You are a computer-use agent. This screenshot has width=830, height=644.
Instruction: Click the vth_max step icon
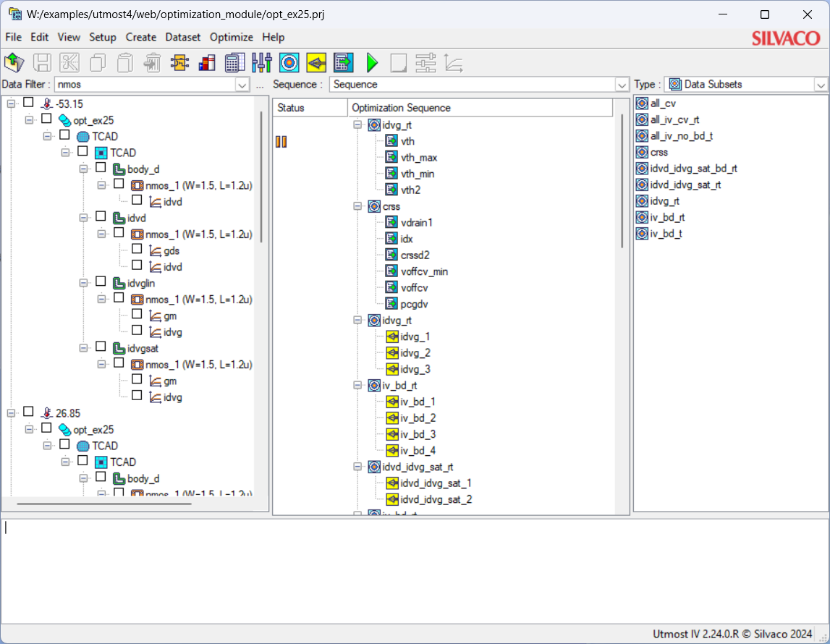point(391,157)
